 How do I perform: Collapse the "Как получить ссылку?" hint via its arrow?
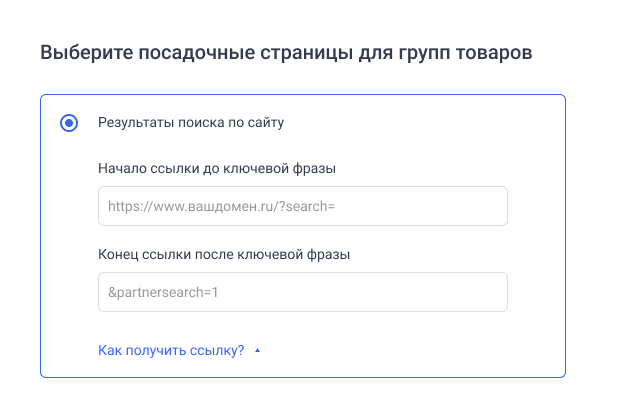click(x=257, y=351)
